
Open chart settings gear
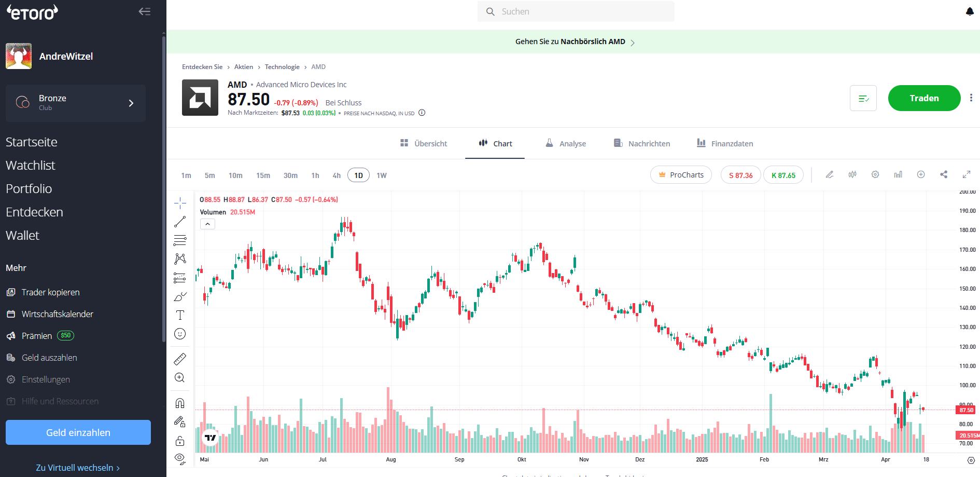(x=875, y=174)
